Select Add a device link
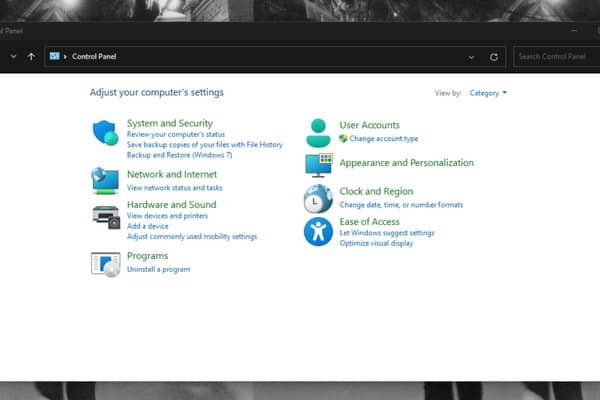This screenshot has width=600, height=400. click(147, 226)
